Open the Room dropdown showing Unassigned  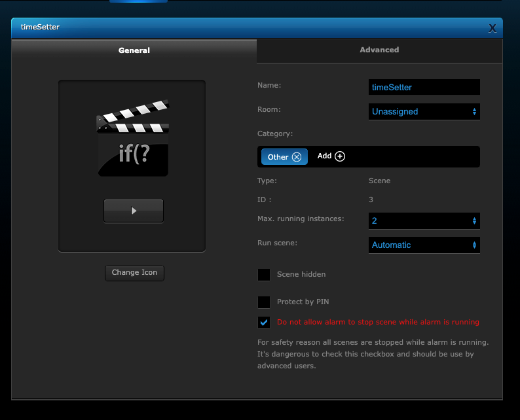click(424, 112)
